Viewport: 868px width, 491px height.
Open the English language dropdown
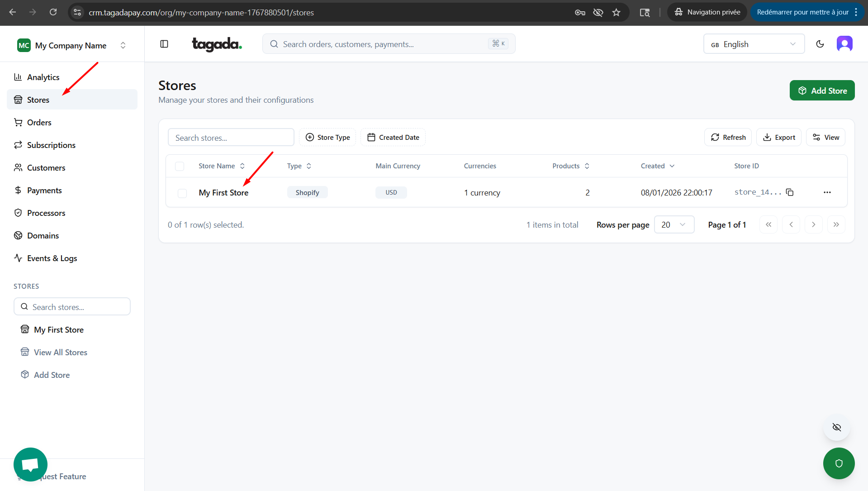click(x=754, y=44)
